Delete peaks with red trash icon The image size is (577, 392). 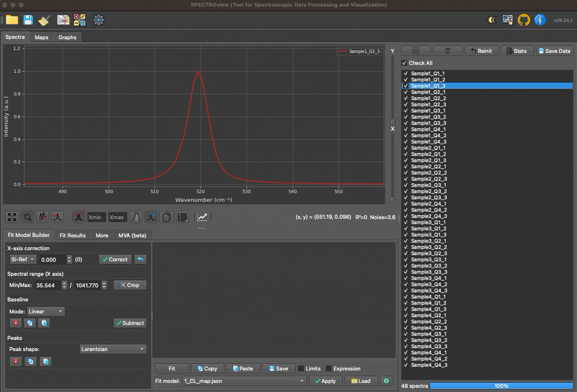coord(16,361)
